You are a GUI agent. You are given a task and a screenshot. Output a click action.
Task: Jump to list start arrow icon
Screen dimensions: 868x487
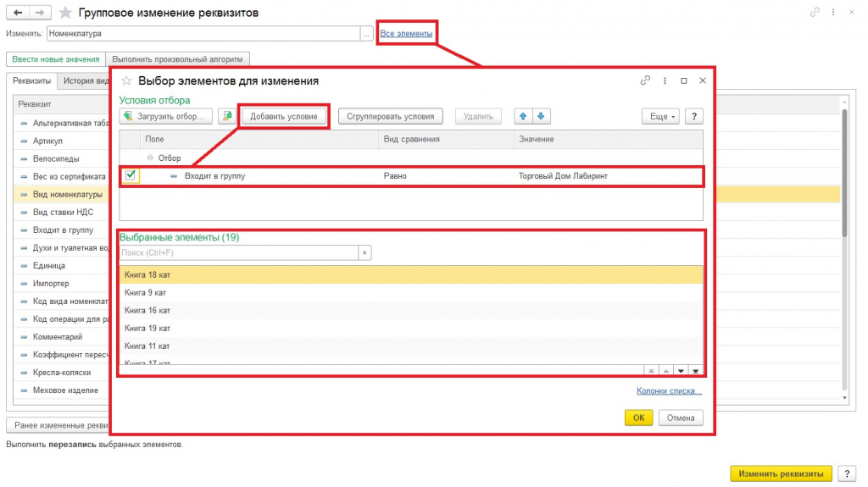point(651,371)
